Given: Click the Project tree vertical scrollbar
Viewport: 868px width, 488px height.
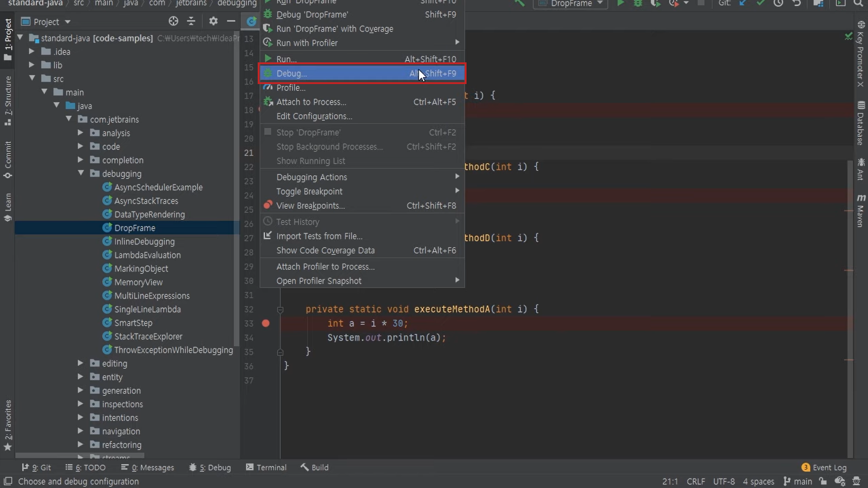Looking at the screenshot, I should click(236, 190).
